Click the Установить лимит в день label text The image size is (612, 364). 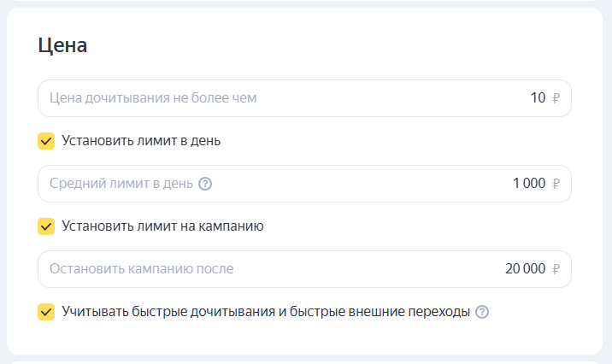click(x=141, y=141)
